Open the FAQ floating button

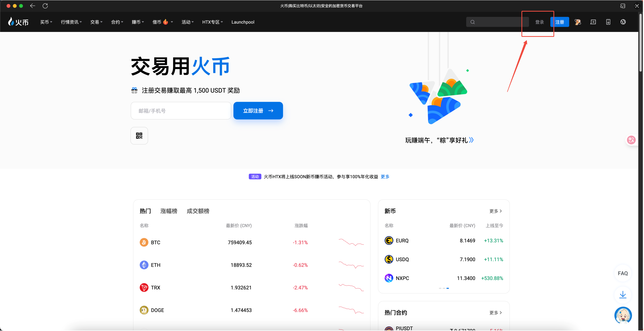click(x=623, y=273)
